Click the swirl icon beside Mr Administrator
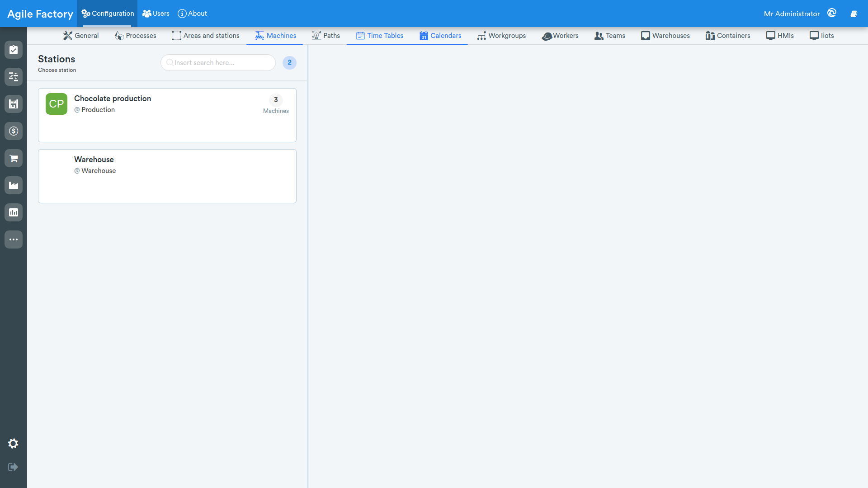868x488 pixels. pos(832,13)
